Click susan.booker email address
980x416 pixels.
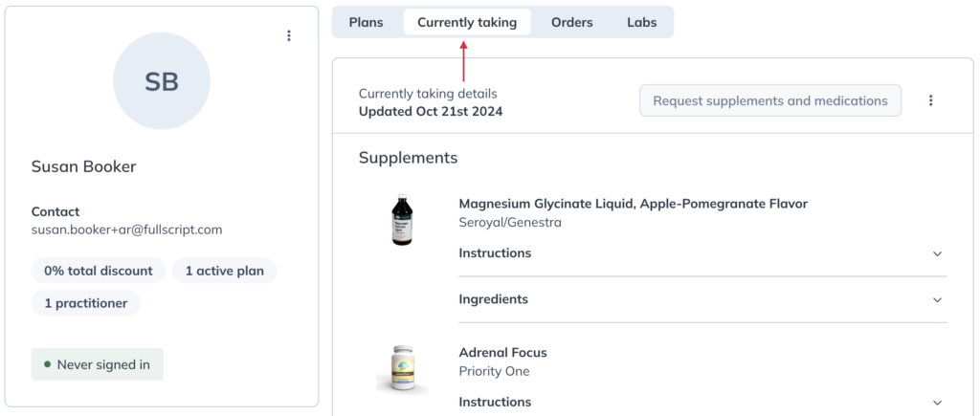click(127, 230)
